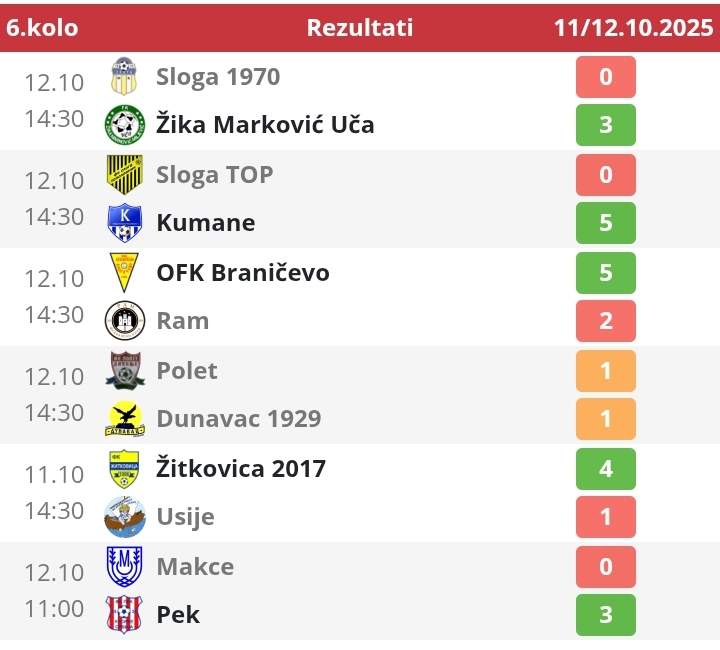Click the 11/12.10.2025 date header
Viewport: 720px width, 650px height.
coord(632,27)
